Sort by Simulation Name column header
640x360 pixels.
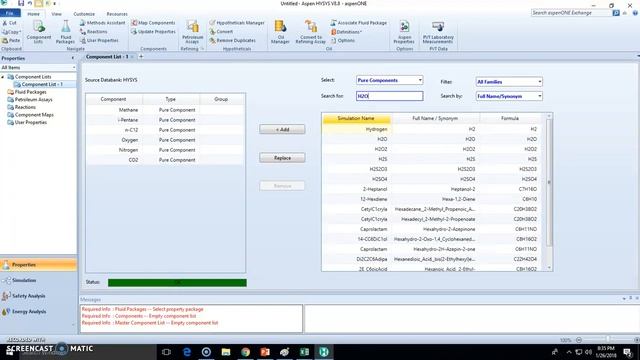coord(356,118)
